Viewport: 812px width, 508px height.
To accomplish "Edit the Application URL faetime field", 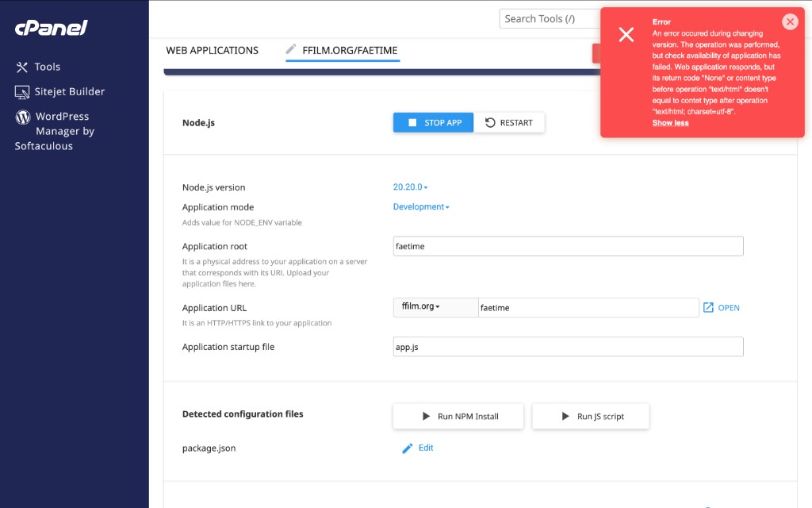I will click(588, 307).
